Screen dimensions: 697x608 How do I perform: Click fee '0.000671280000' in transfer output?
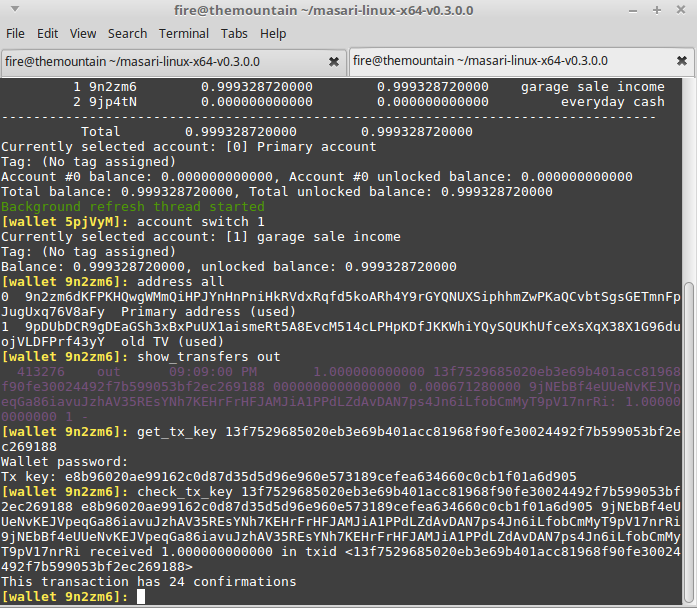[465, 387]
